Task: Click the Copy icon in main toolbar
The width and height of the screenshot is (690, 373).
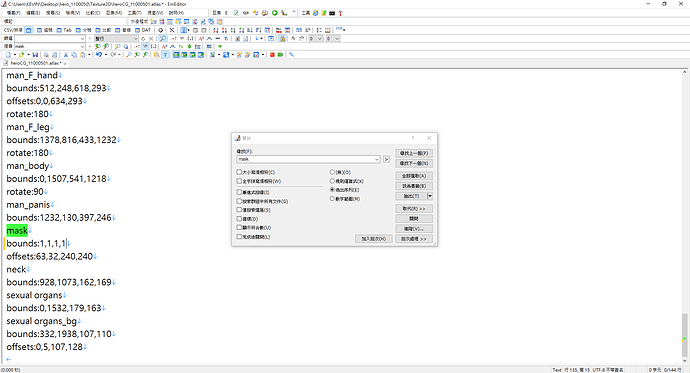Action: [74, 55]
